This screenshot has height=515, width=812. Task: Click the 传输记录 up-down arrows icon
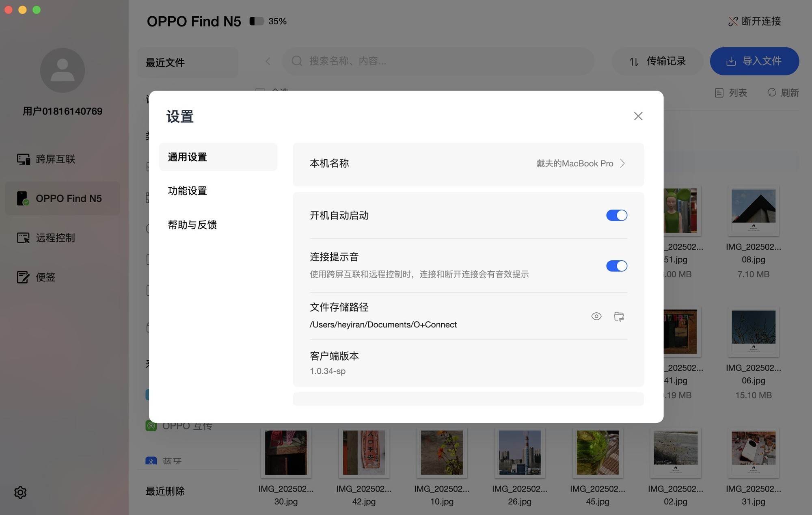click(x=634, y=61)
